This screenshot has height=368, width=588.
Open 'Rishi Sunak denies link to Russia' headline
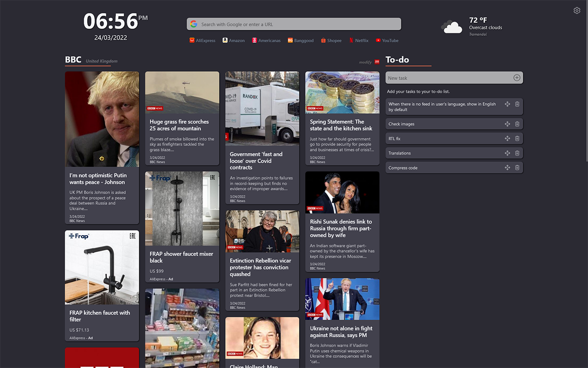coord(341,228)
